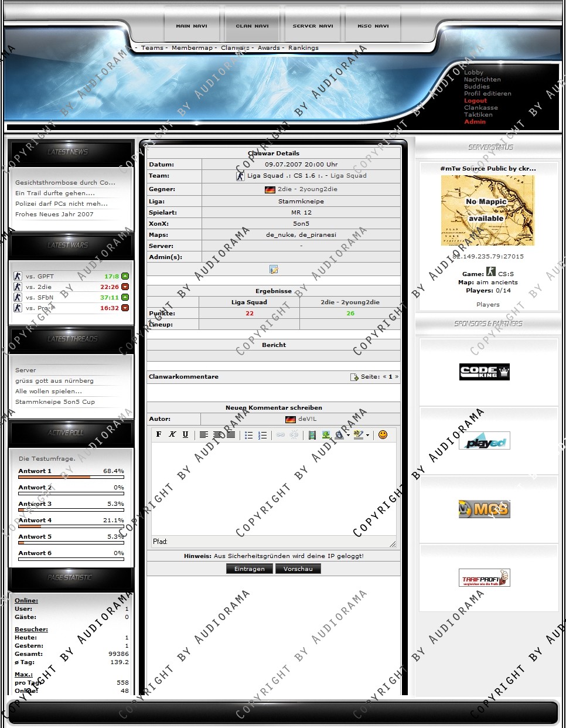Click the red Logout link
566x728 pixels.
(x=475, y=101)
